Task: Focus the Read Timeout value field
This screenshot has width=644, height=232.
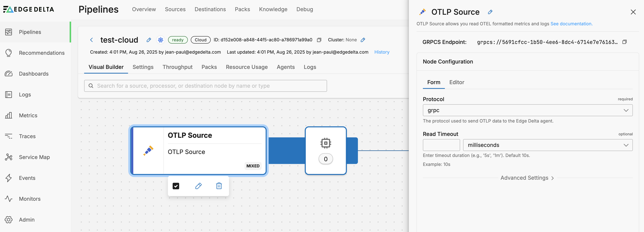Action: pos(441,145)
